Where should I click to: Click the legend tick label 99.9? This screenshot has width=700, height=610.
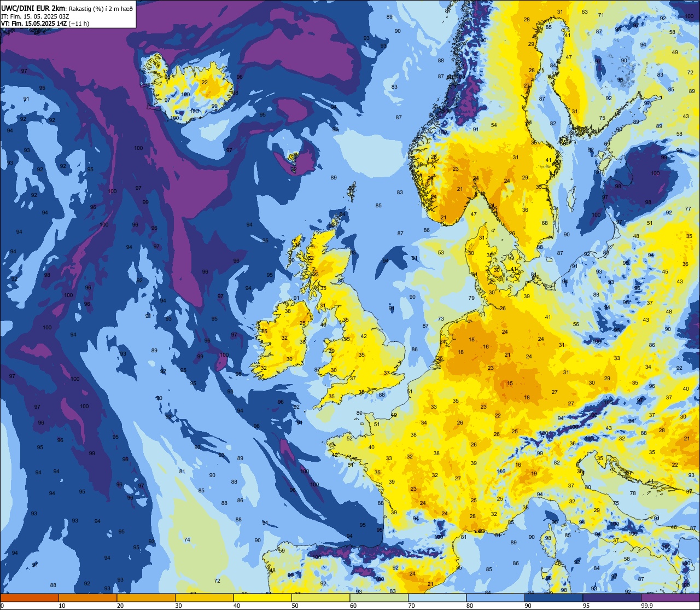point(647,606)
